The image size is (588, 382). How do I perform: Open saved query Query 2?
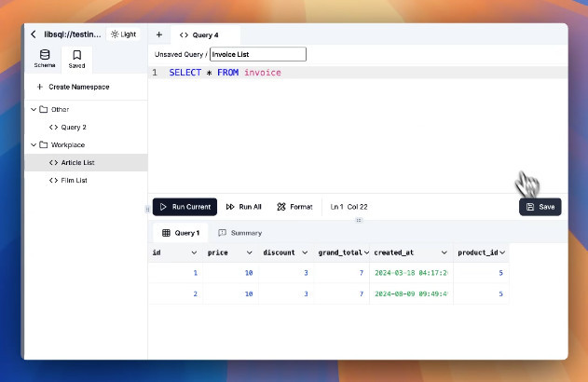coord(87,127)
